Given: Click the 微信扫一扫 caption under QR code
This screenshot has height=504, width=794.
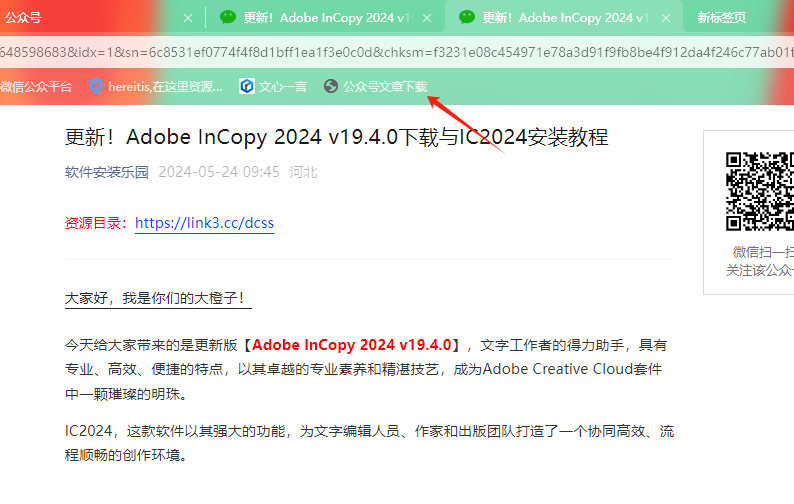Looking at the screenshot, I should pos(763,252).
